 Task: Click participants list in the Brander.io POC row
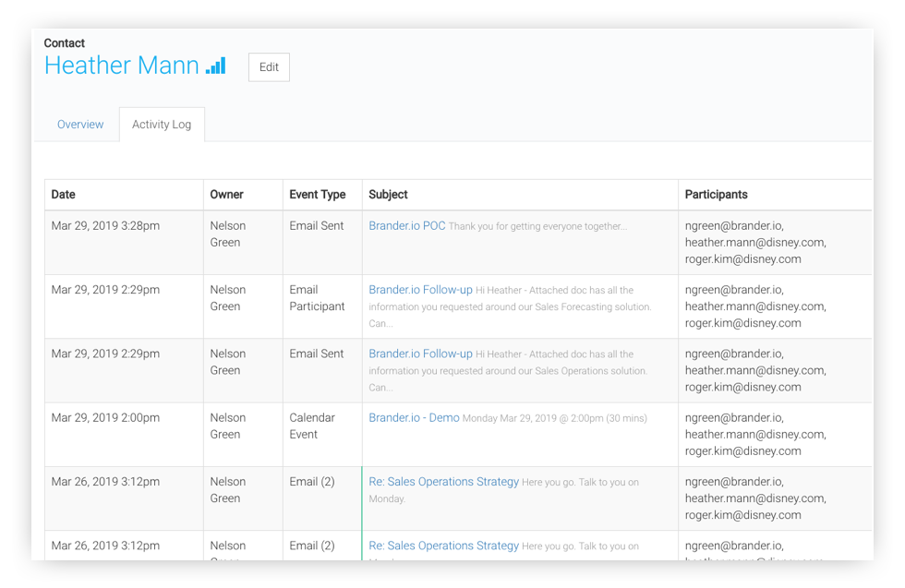click(x=755, y=242)
